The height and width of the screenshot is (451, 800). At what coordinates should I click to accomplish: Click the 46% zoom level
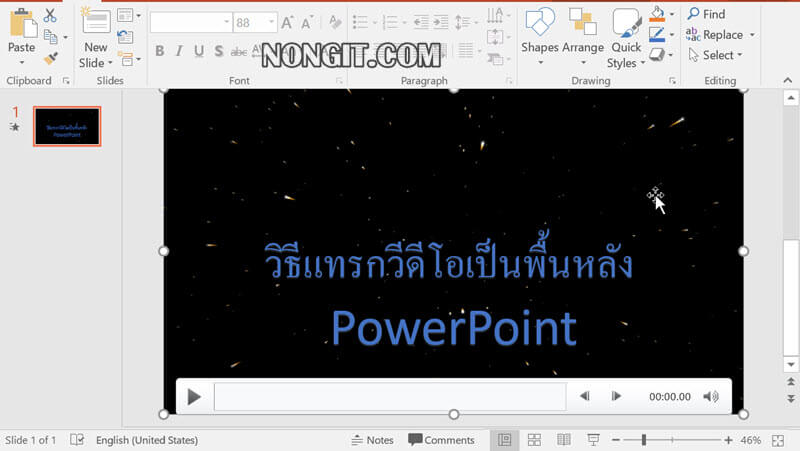click(x=751, y=440)
